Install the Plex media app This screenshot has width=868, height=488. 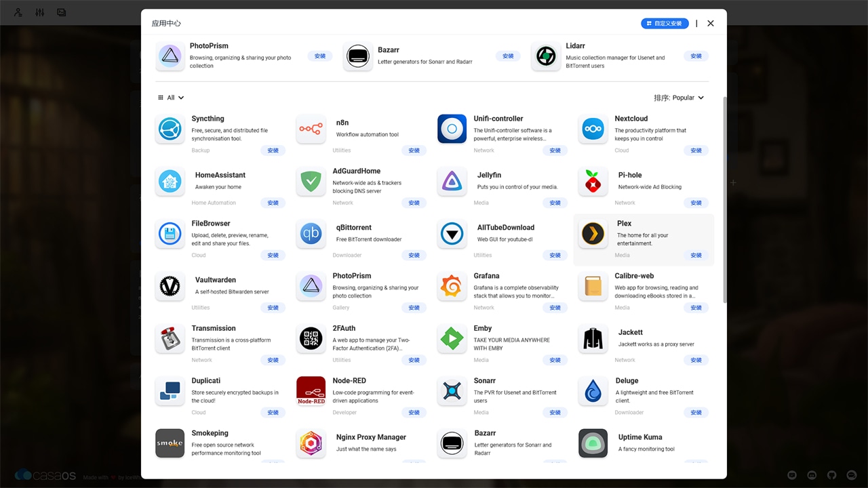pos(696,256)
